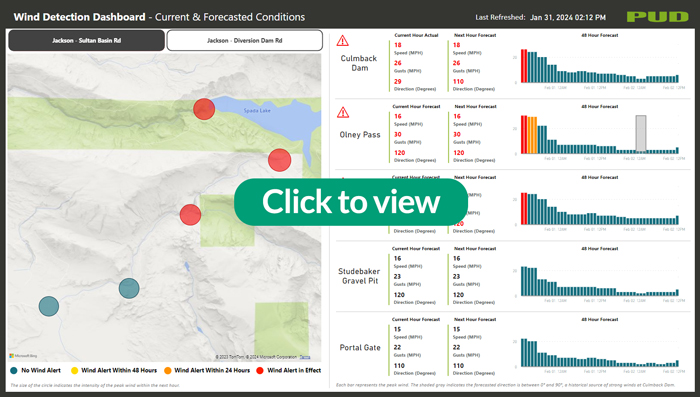Click the leftmost teal map circle near bottom
Viewport: 700px width, 397px height.
[49, 306]
